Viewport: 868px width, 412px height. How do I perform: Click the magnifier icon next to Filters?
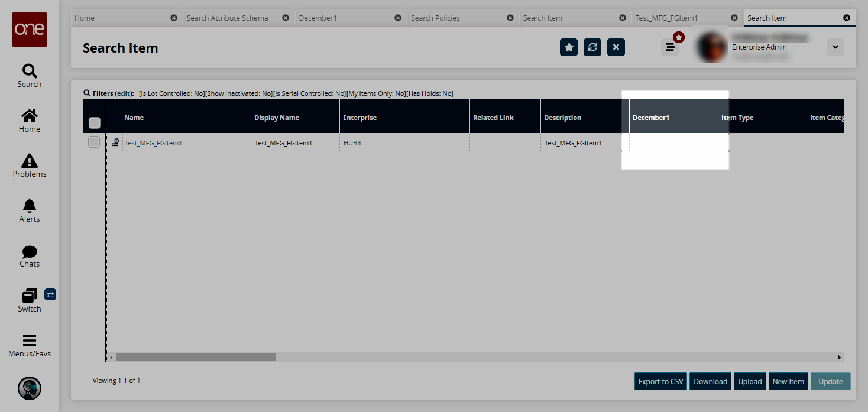(x=87, y=93)
